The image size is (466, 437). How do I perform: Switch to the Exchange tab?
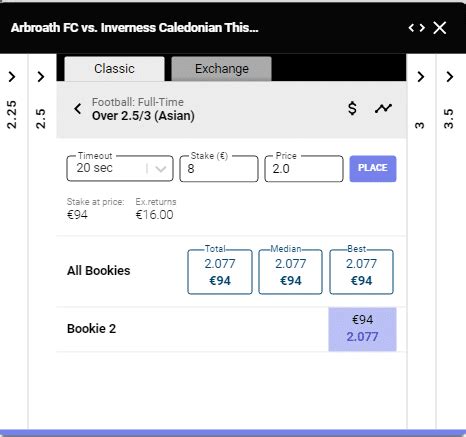tap(222, 69)
